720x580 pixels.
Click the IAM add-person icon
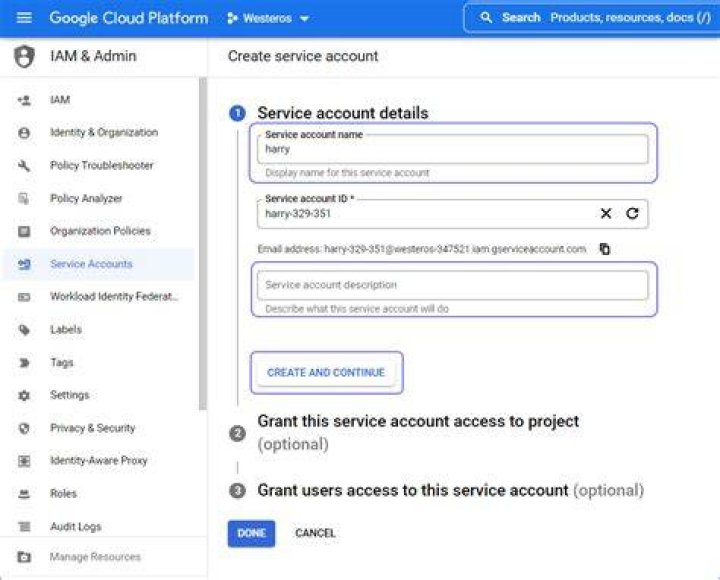point(24,100)
